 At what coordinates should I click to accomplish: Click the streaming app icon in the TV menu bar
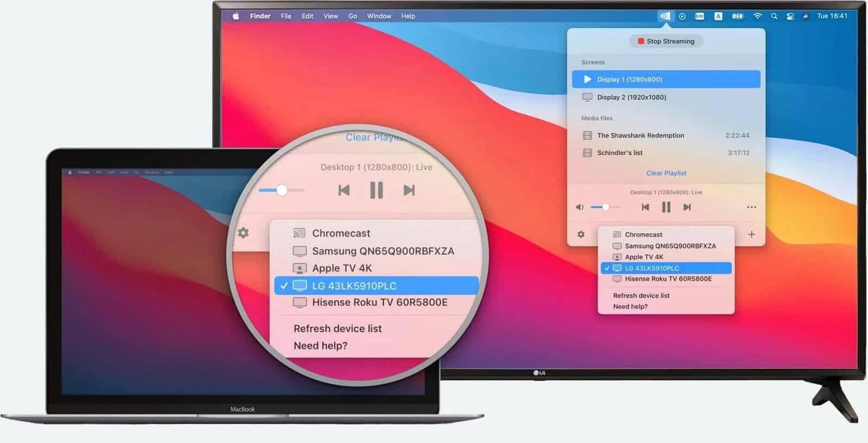click(x=665, y=16)
